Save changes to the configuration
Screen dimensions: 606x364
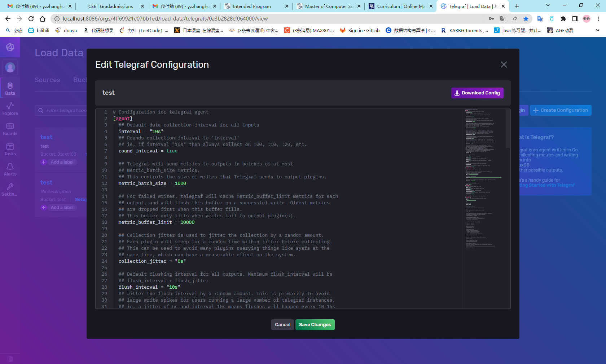315,325
